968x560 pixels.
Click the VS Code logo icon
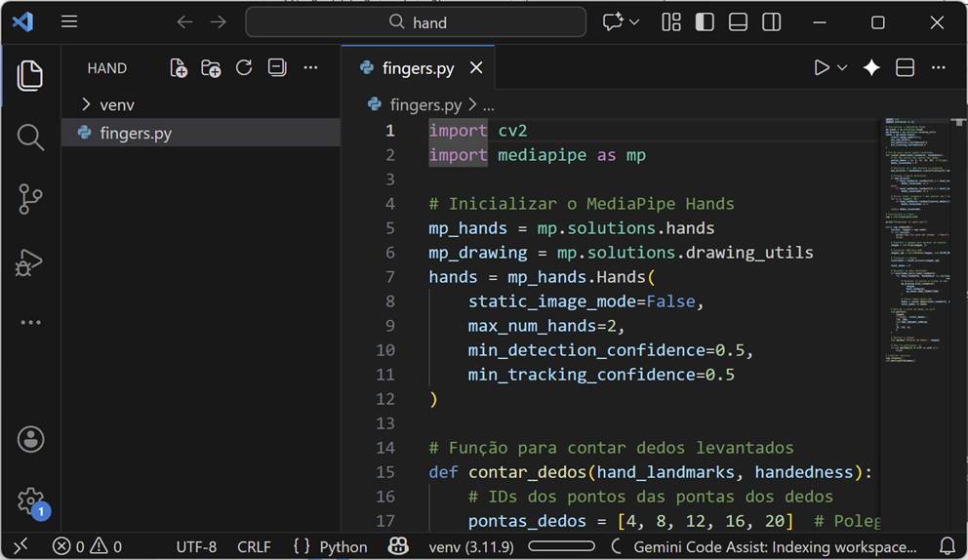22,22
